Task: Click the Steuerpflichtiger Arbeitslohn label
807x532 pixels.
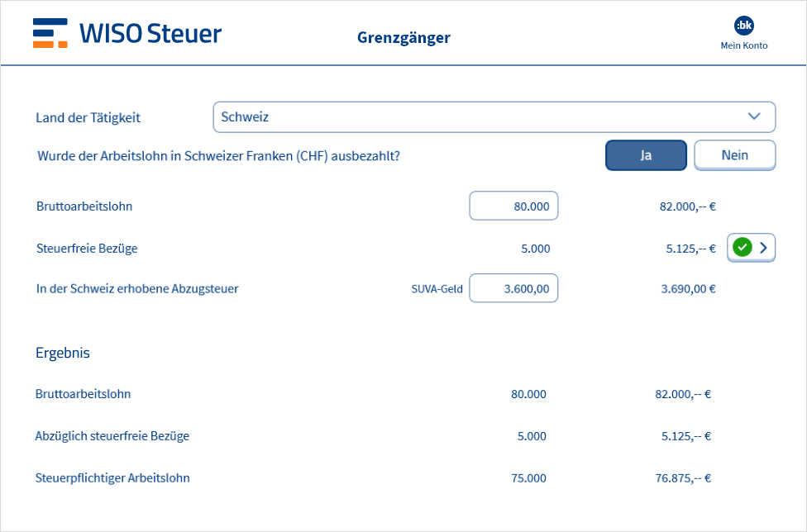Action: (112, 477)
